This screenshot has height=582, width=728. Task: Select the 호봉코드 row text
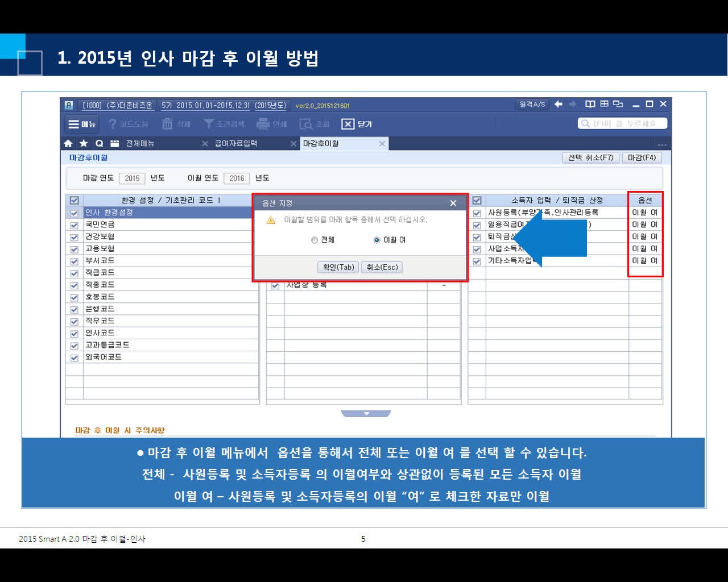(x=100, y=297)
